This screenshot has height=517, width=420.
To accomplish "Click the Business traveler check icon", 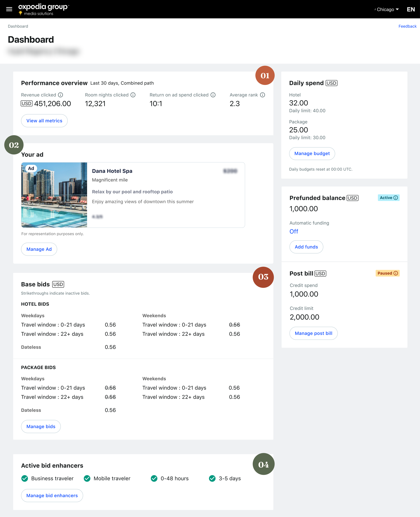I will tap(24, 478).
